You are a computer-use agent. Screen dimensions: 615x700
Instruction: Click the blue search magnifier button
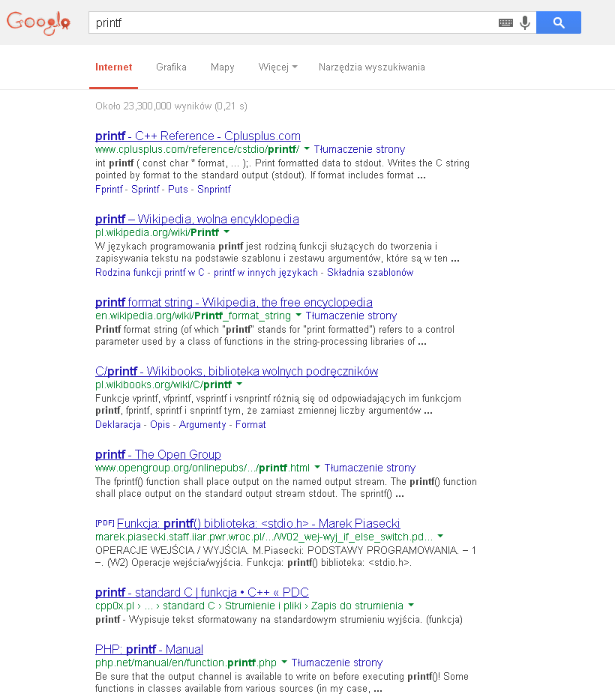point(558,22)
